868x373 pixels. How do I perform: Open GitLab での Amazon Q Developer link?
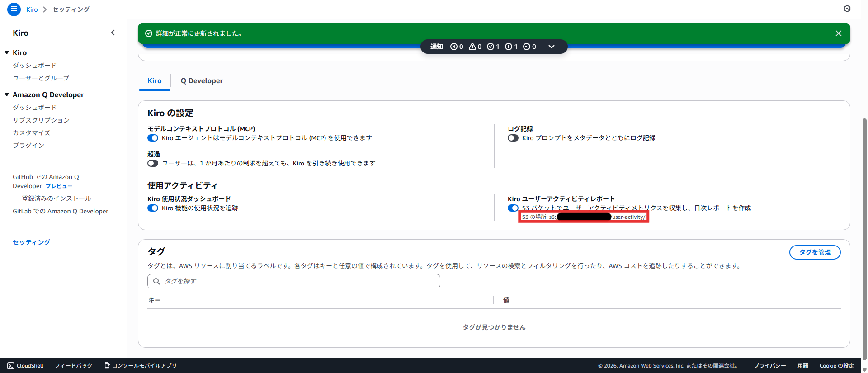tap(61, 211)
